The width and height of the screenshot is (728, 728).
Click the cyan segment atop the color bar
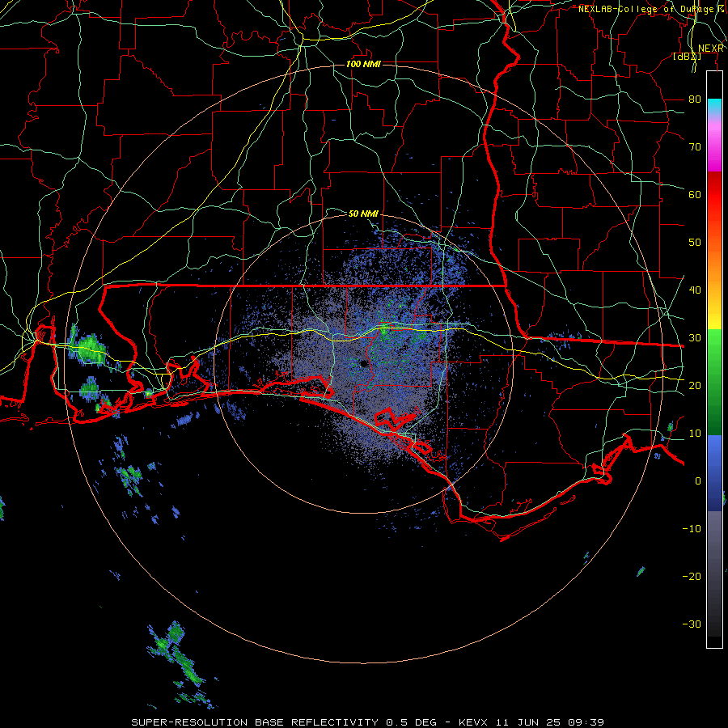(714, 107)
